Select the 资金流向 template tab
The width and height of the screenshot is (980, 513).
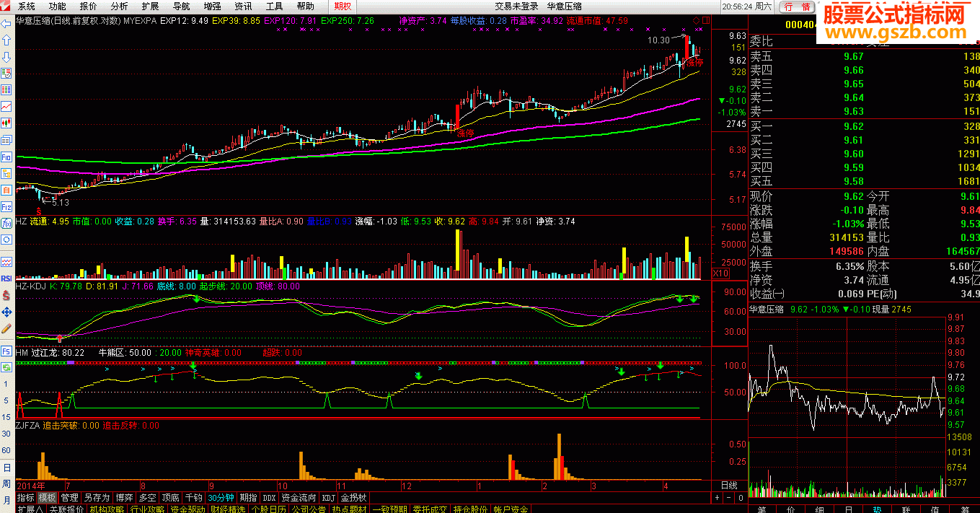click(299, 498)
